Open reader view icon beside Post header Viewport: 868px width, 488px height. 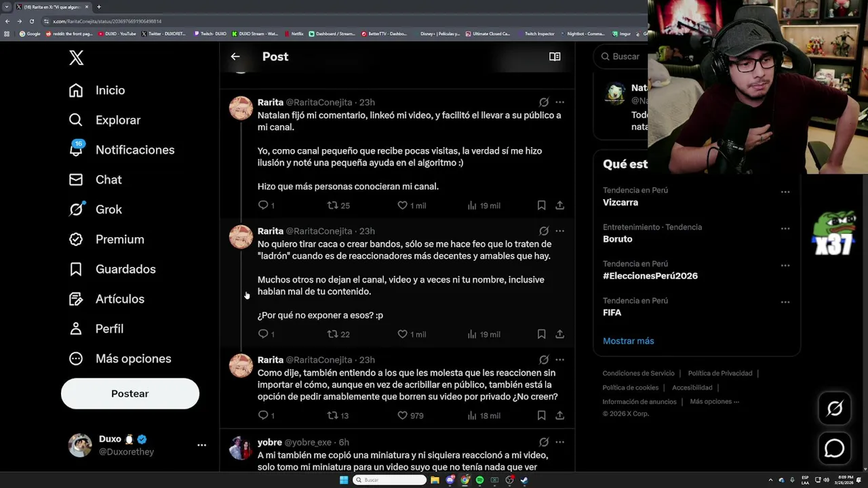click(x=555, y=57)
